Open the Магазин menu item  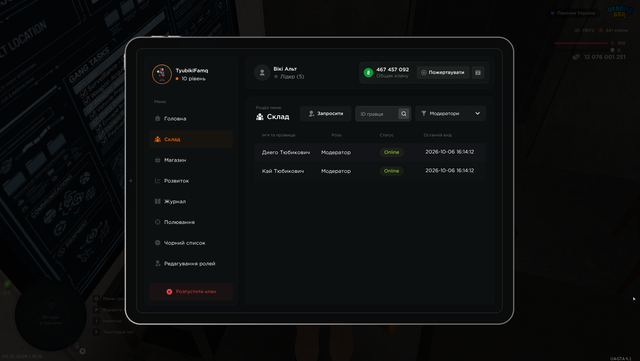click(x=191, y=160)
